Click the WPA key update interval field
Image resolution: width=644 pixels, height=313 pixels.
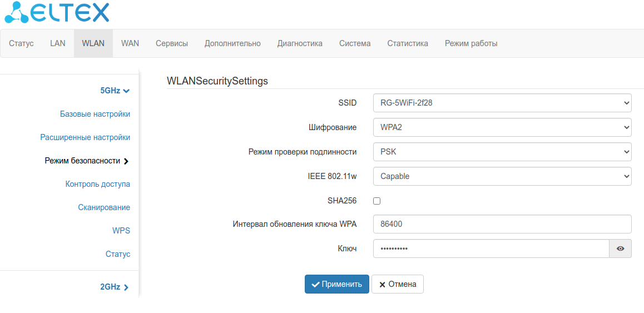click(502, 224)
